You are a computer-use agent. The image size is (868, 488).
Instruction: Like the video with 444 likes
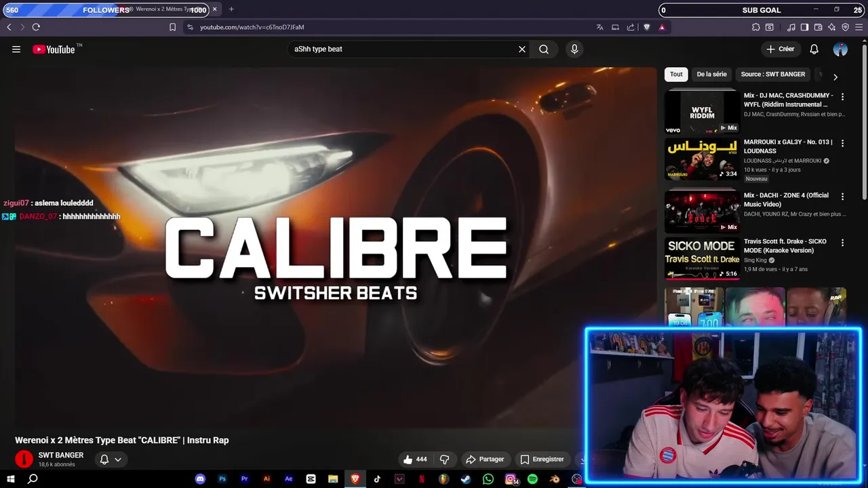tap(414, 460)
